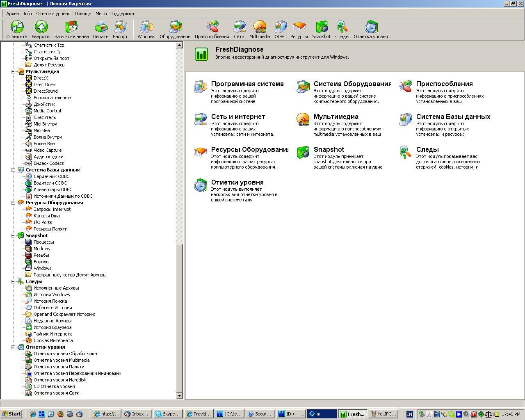525x420 pixels.
Task: Select CD Отметка уровня tree item
Action: point(54,386)
